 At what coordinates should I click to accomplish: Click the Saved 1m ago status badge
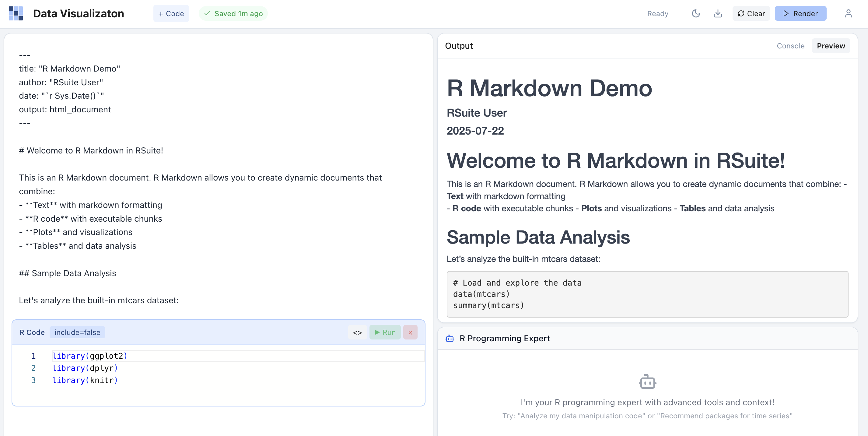coord(233,13)
